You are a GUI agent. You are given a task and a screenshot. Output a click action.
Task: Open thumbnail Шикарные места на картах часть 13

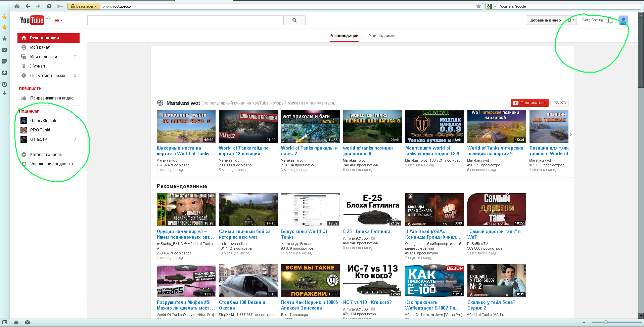186,126
